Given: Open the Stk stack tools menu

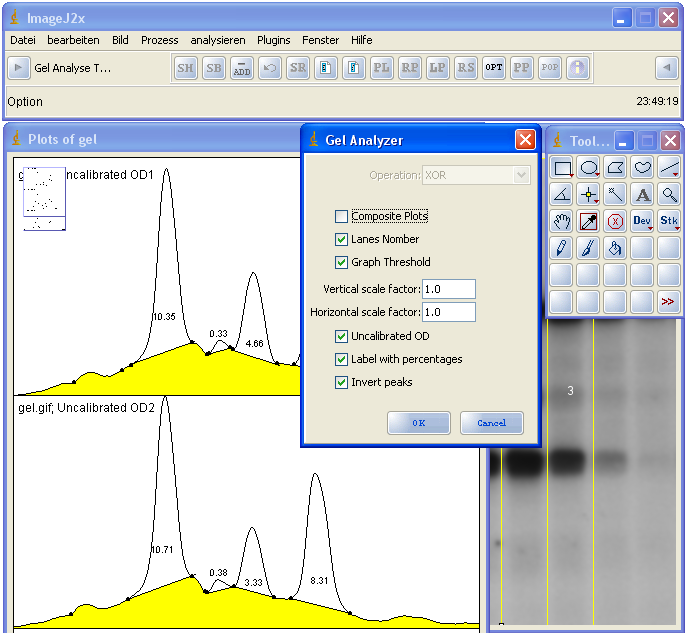Looking at the screenshot, I should coord(669,221).
